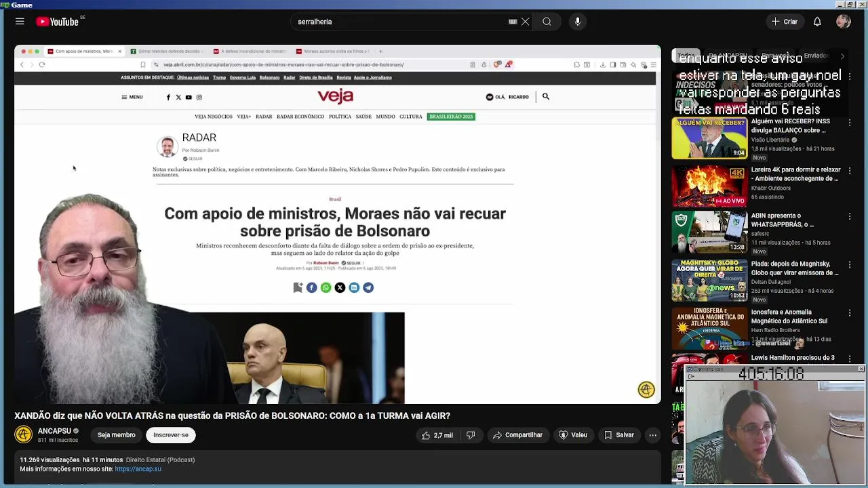This screenshot has width=868, height=488.
Task: Open the ANCAPSU channel name link
Action: point(54,431)
